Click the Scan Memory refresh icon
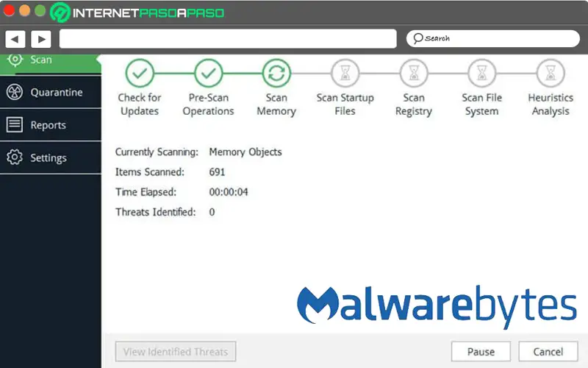The width and height of the screenshot is (588, 368). coord(277,73)
